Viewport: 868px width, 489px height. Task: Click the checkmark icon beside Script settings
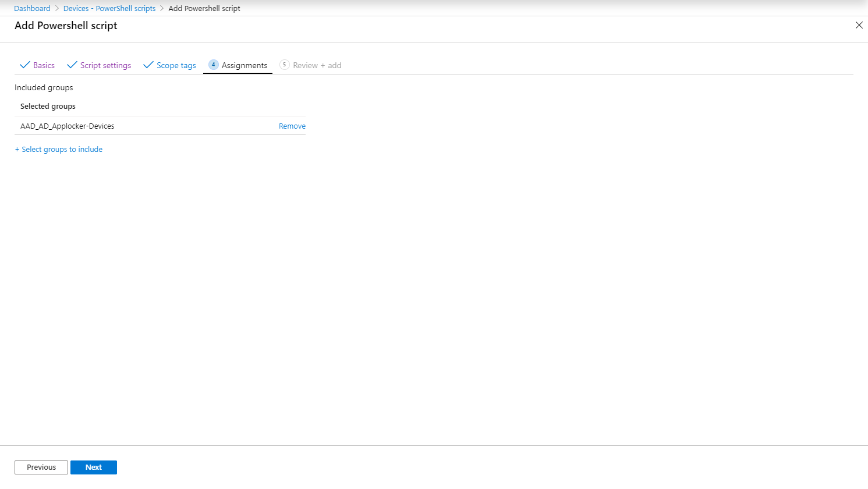[x=72, y=65]
